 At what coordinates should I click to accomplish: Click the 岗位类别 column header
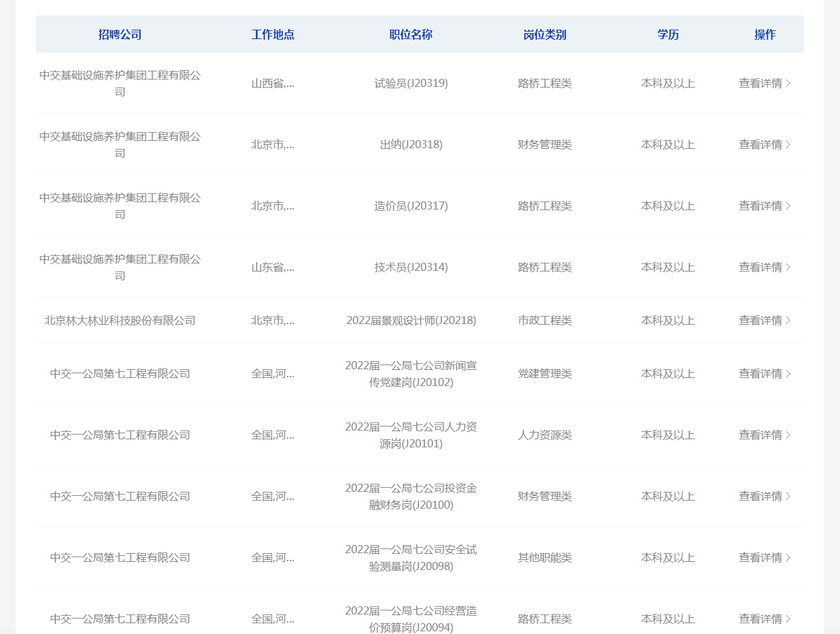545,35
